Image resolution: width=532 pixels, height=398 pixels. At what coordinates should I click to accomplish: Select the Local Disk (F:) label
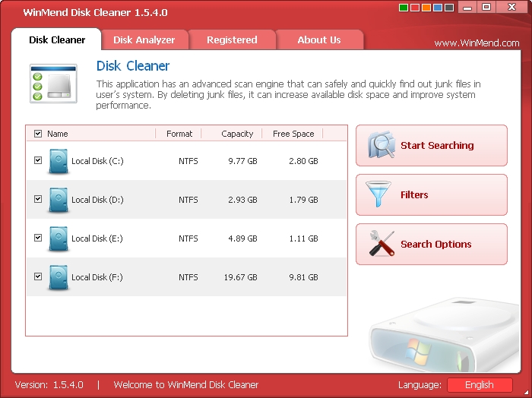point(97,277)
